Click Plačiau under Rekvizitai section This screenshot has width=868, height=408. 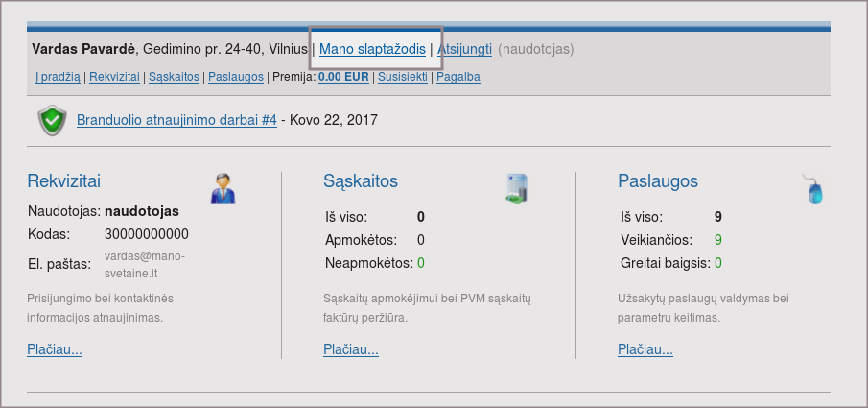click(x=55, y=349)
